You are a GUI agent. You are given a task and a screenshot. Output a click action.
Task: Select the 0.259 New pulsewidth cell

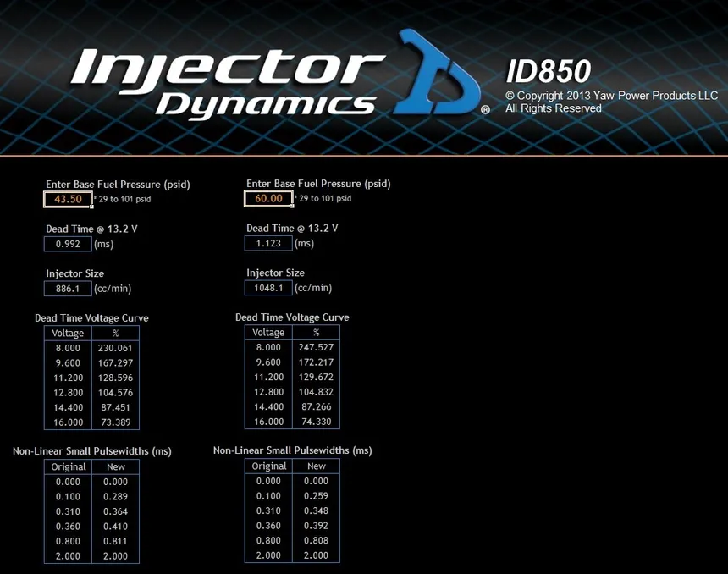coord(316,495)
